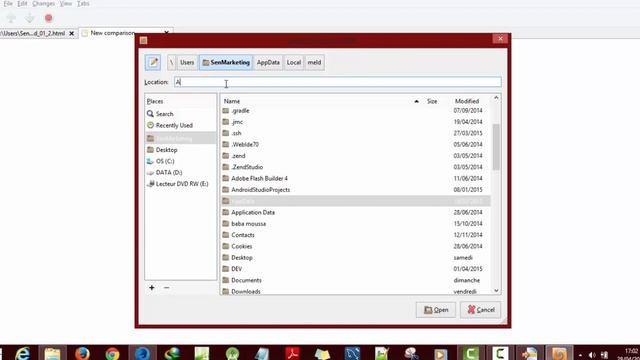Select DEV folder
The height and width of the screenshot is (360, 640).
coord(355,269)
